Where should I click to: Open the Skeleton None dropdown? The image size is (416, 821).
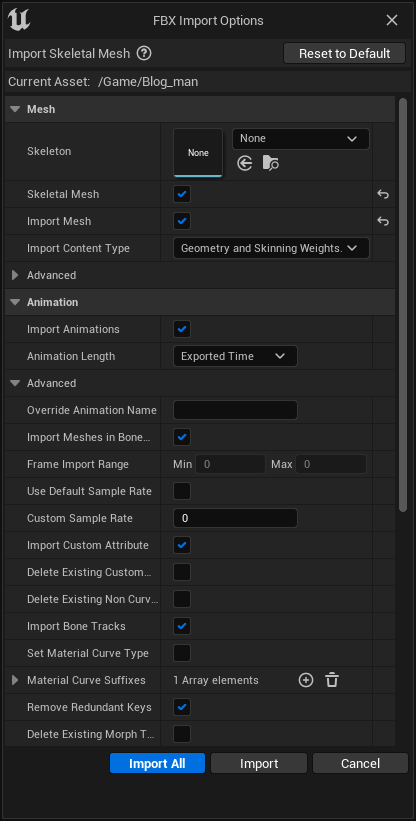click(x=301, y=139)
